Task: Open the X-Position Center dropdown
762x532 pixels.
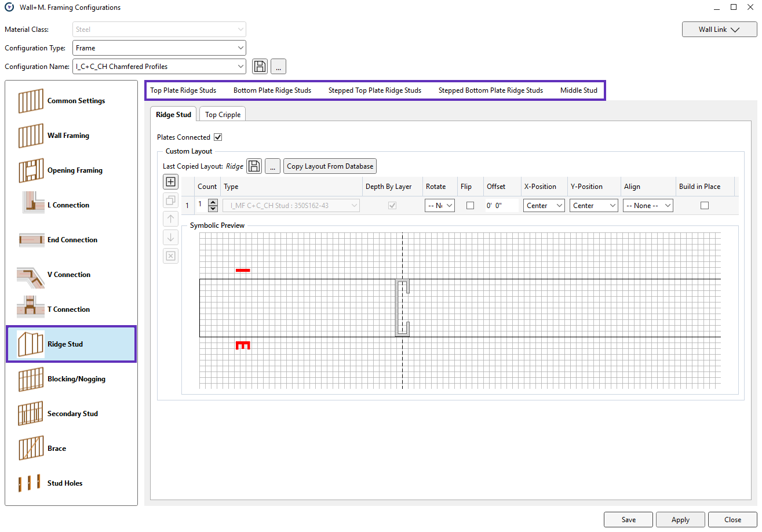Action: [x=544, y=205]
